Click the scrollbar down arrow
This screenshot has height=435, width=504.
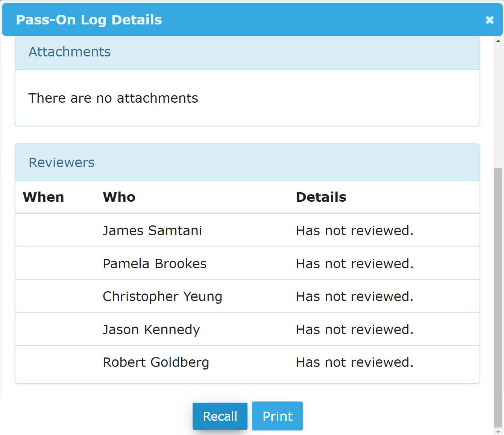pyautogui.click(x=498, y=431)
